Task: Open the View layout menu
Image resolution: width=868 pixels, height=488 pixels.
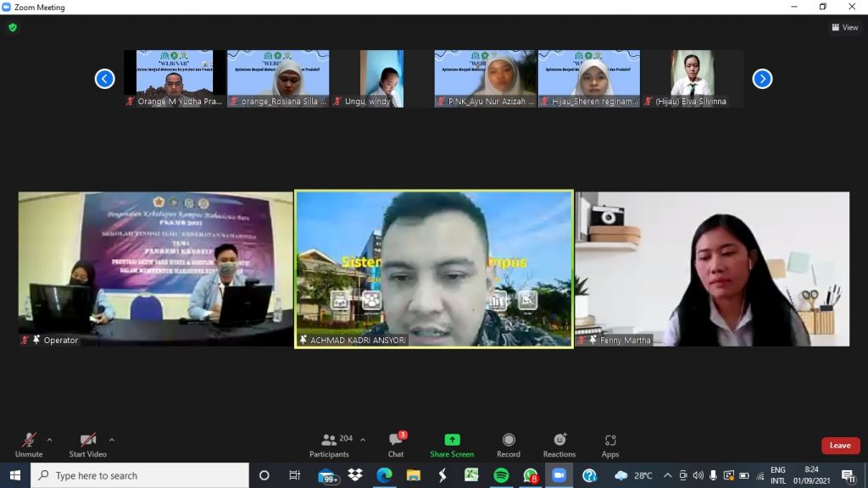Action: pyautogui.click(x=844, y=27)
